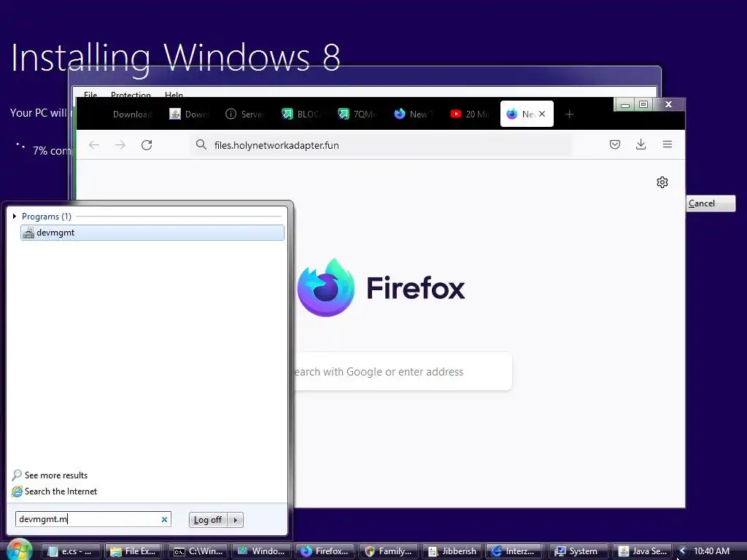Open Firefox taskbar item
Image resolution: width=747 pixels, height=560 pixels.
click(325, 551)
